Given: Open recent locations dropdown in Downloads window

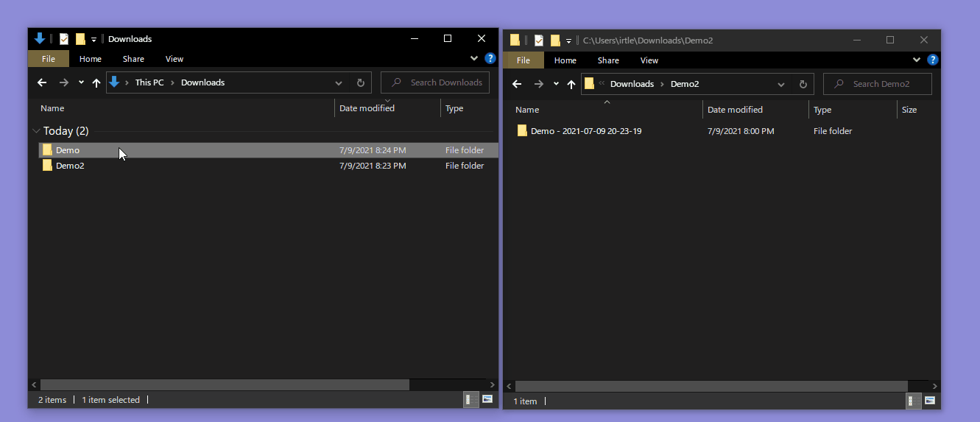Looking at the screenshot, I should coord(81,82).
